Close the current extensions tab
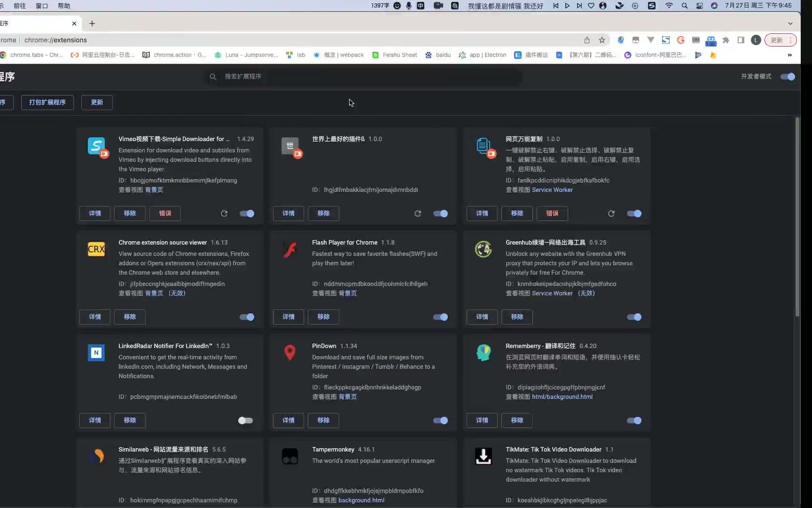This screenshot has height=508, width=812. 74,24
